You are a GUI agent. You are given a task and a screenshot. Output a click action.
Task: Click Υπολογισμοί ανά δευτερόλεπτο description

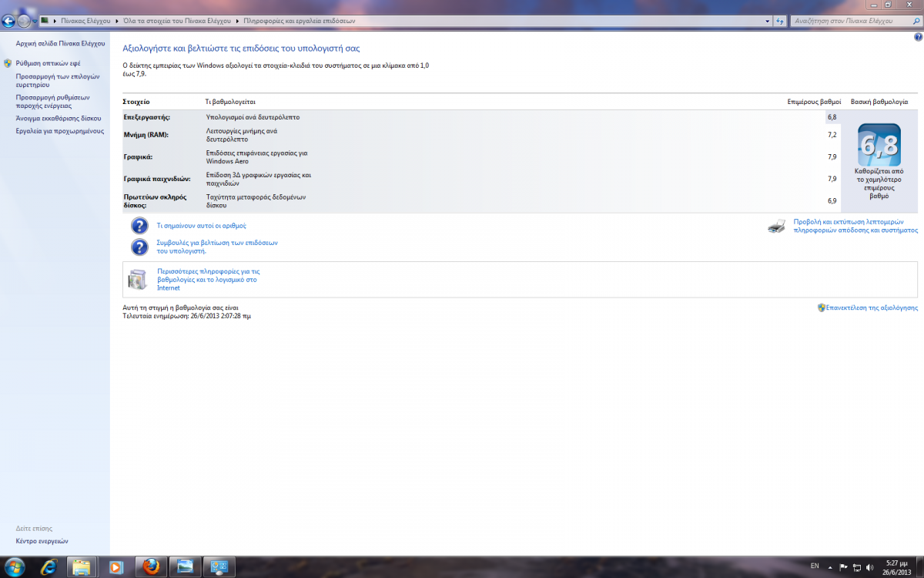253,117
